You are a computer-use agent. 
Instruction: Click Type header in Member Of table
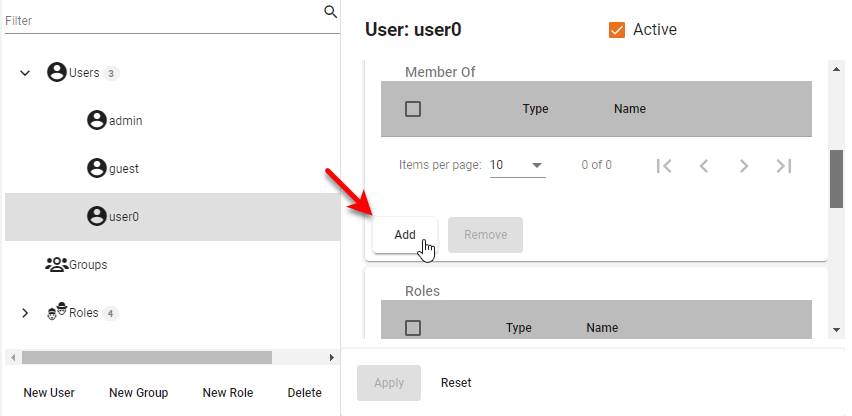click(535, 109)
